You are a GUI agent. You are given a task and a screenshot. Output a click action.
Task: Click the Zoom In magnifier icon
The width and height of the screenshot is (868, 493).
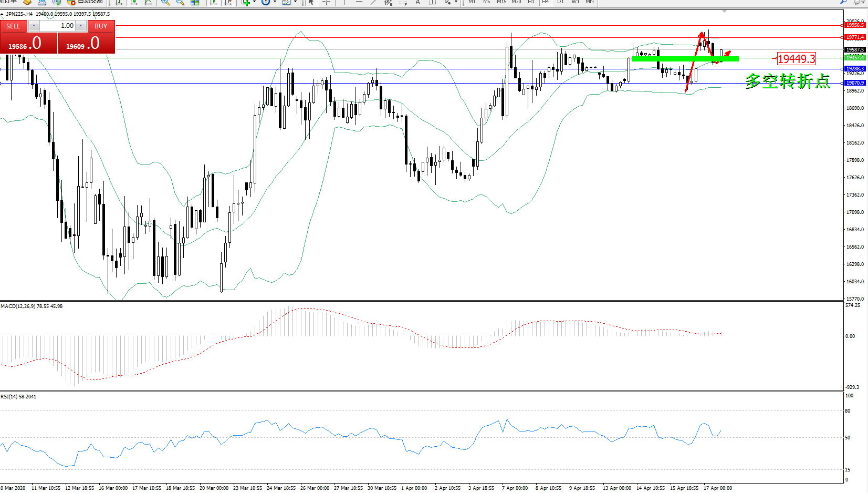[x=165, y=3]
